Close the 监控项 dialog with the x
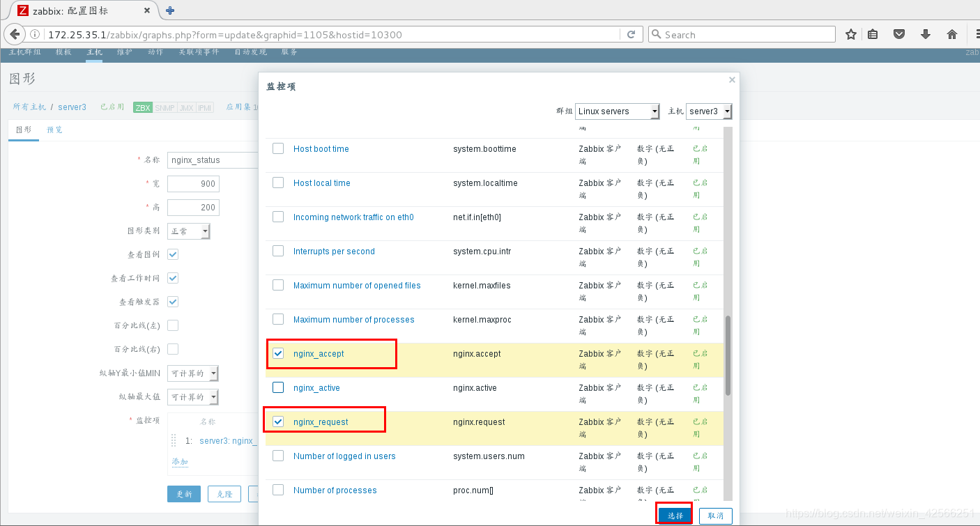Screen dimensions: 980x526 point(732,80)
